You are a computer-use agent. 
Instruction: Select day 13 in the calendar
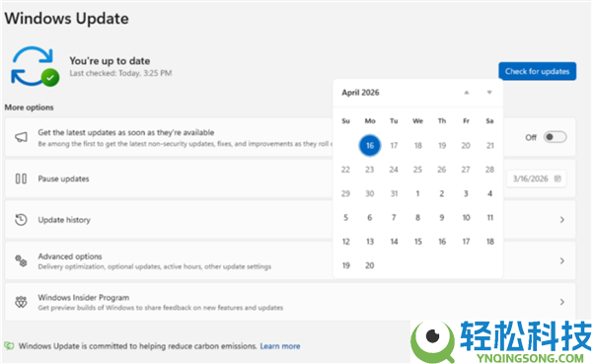pyautogui.click(x=370, y=242)
